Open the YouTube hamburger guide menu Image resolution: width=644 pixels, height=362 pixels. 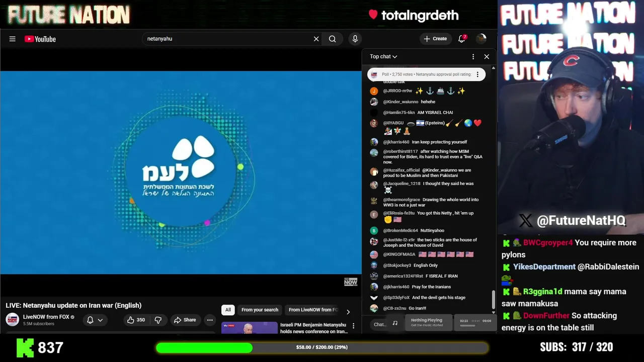pos(12,39)
